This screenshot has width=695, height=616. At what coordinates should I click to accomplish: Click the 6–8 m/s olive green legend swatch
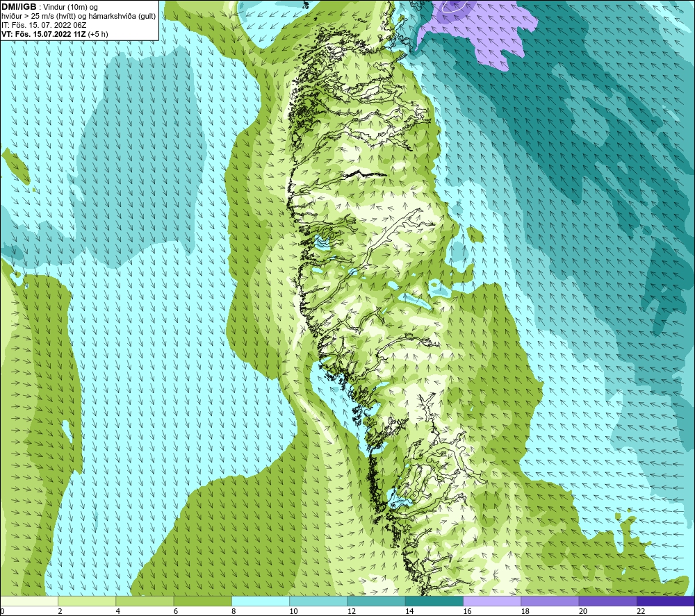coord(202,601)
